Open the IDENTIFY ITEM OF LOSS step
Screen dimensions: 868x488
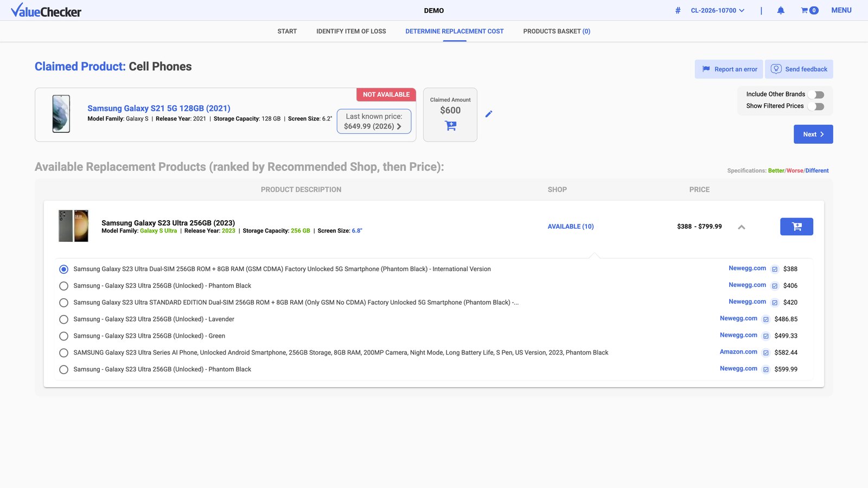pyautogui.click(x=351, y=31)
